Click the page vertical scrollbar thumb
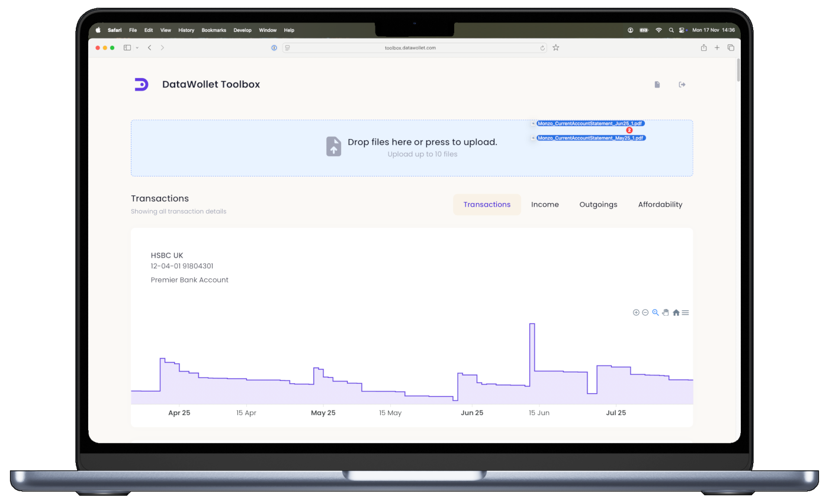This screenshot has width=829, height=504. click(x=738, y=70)
